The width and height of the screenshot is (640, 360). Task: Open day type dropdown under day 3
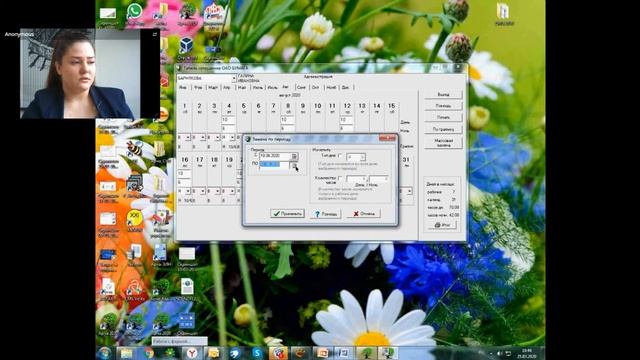[218, 138]
